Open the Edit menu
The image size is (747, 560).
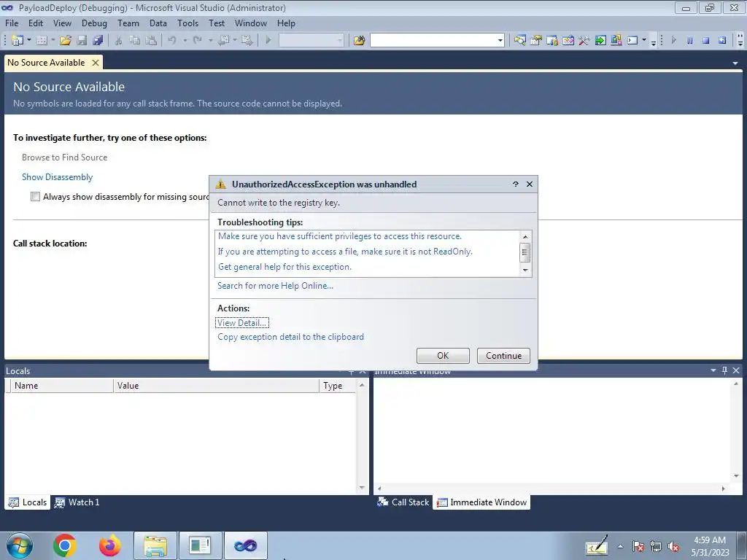(x=36, y=23)
